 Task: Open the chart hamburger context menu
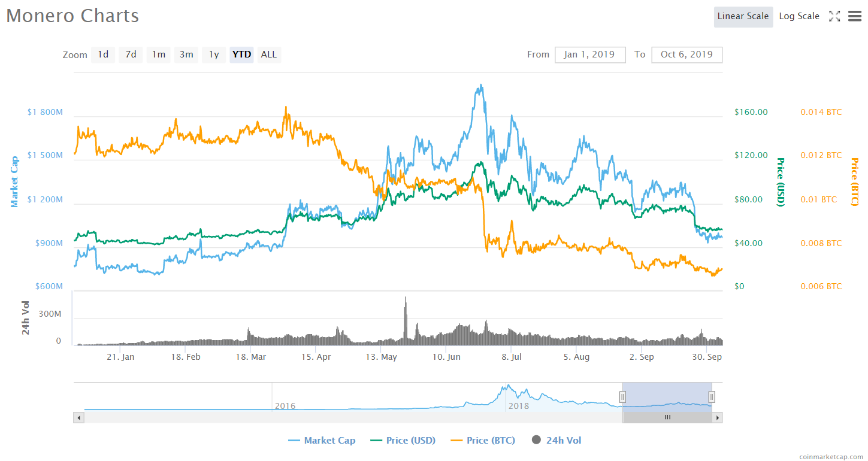pos(855,16)
